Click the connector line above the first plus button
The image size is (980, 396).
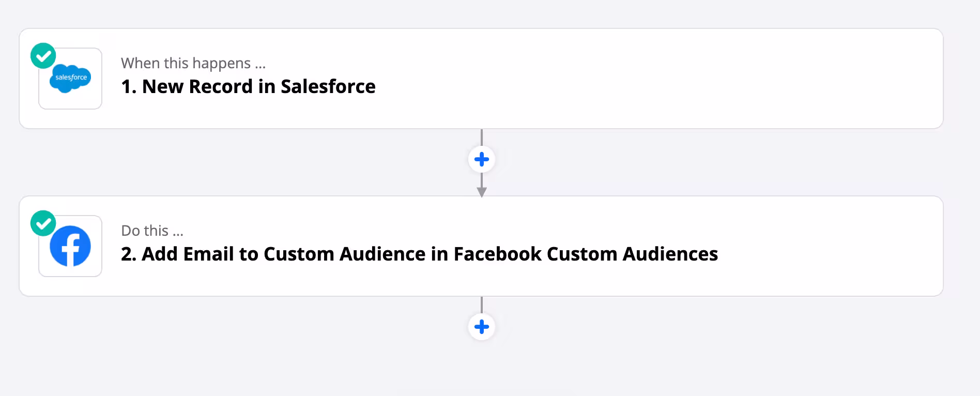pyautogui.click(x=482, y=137)
